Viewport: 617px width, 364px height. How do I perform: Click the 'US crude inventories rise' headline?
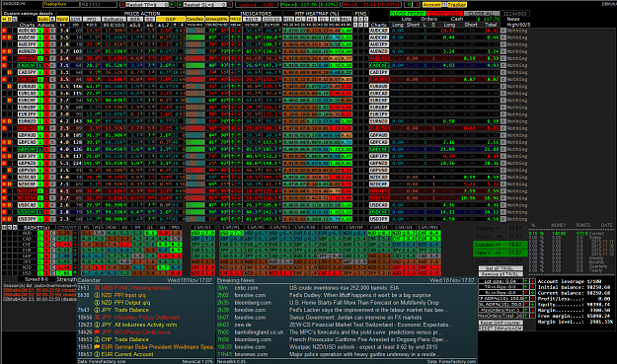click(345, 288)
